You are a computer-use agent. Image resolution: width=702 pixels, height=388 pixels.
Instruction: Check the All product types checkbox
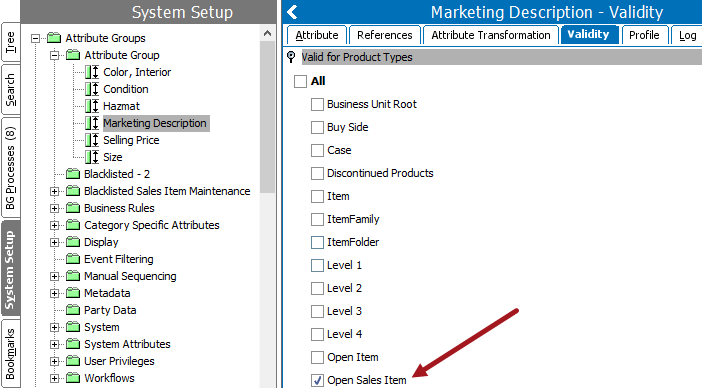click(x=300, y=81)
